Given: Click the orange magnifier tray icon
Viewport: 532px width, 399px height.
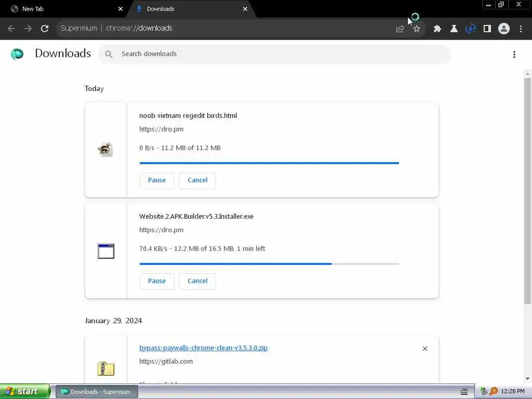Looking at the screenshot, I should (494, 392).
